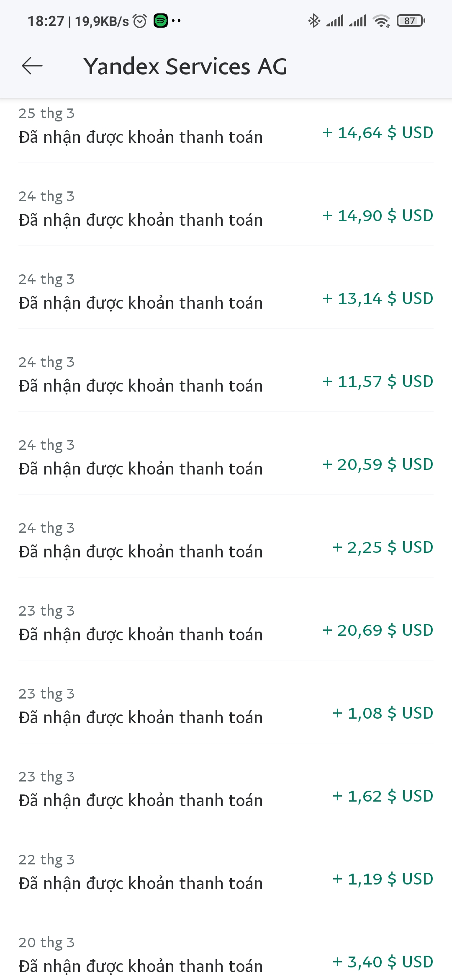The height and width of the screenshot is (980, 452).
Task: Tap the notification dots overflow icon
Action: pos(176,21)
